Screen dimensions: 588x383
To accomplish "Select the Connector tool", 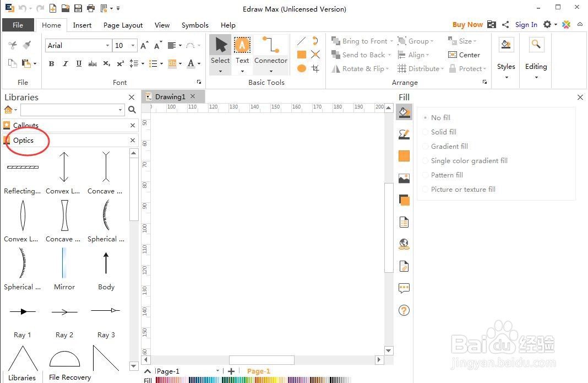I will (271, 55).
